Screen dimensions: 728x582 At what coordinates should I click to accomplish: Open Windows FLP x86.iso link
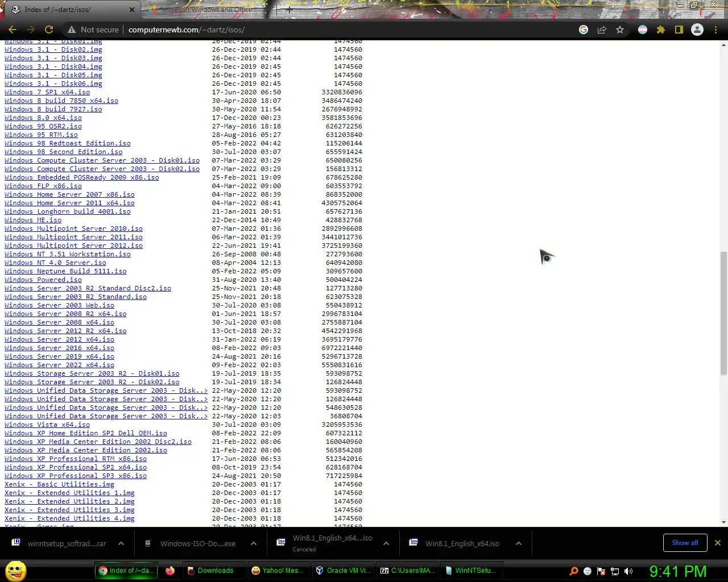(43, 186)
